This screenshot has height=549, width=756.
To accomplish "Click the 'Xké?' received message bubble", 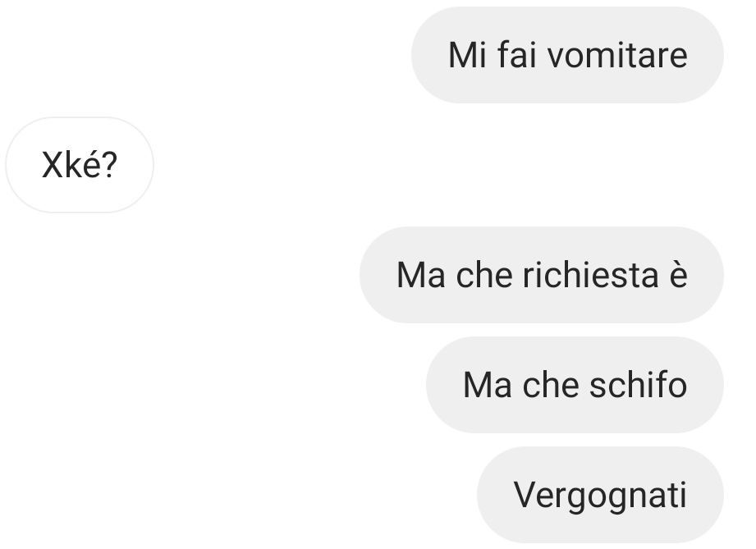I will tap(80, 165).
